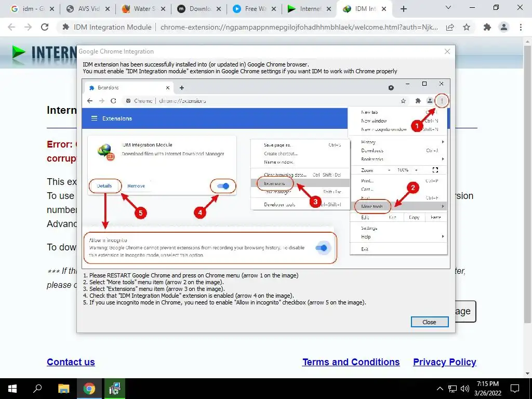Click the Chrome icon on the taskbar
The height and width of the screenshot is (399, 532).
pos(89,389)
